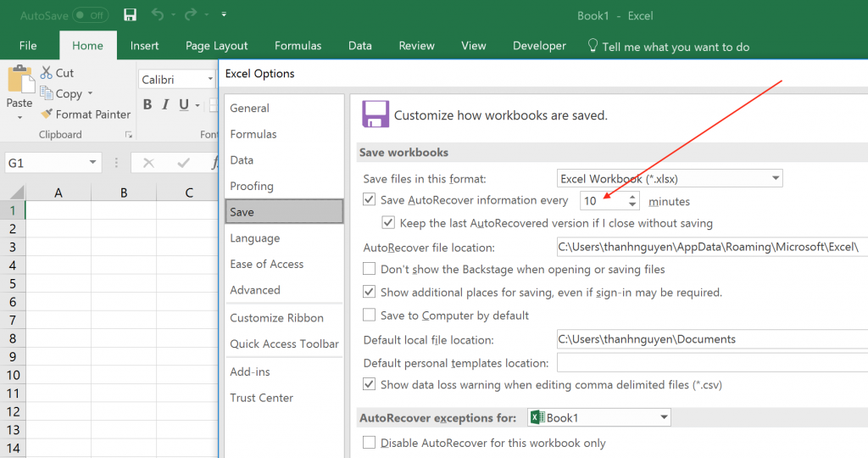Toggle Keep the last AutoRecovered version checkbox
Image resolution: width=868 pixels, height=458 pixels.
click(388, 222)
